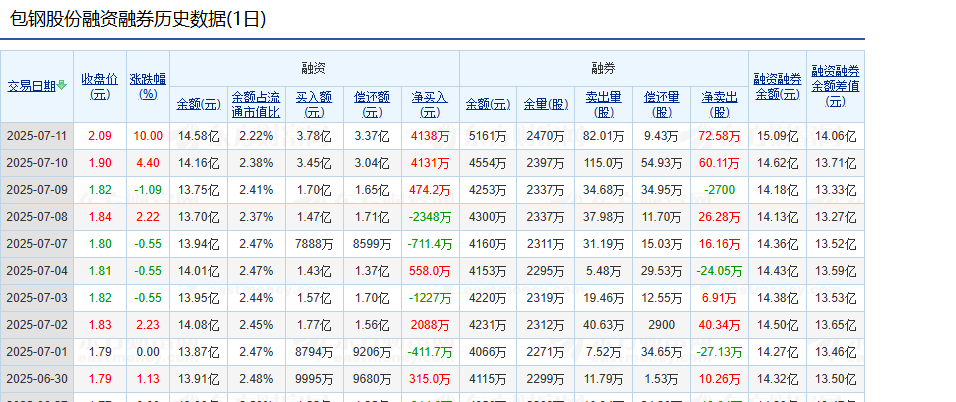The image size is (956, 402).
Task: Click the 4138万 net buy cell
Action: pyautogui.click(x=430, y=135)
